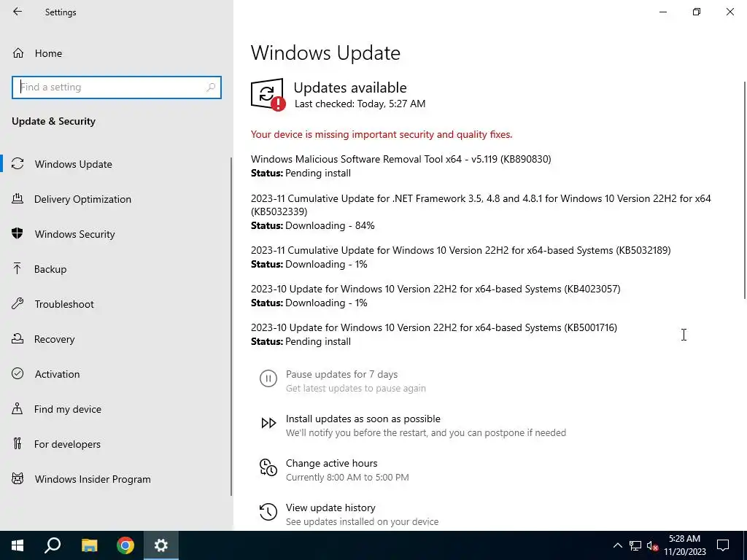This screenshot has width=747, height=560.
Task: Click the For developers tools icon
Action: pos(18,443)
